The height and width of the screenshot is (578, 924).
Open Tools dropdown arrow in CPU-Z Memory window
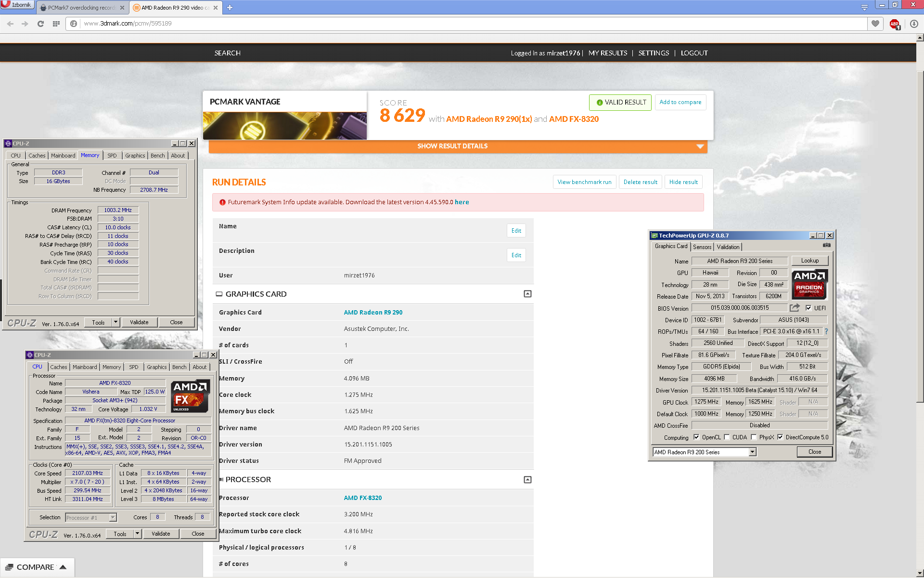point(115,322)
